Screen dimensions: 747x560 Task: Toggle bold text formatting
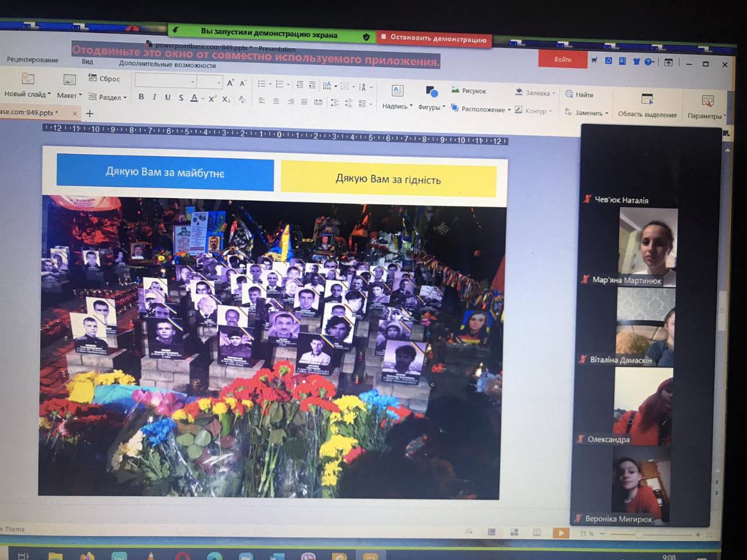[x=141, y=97]
